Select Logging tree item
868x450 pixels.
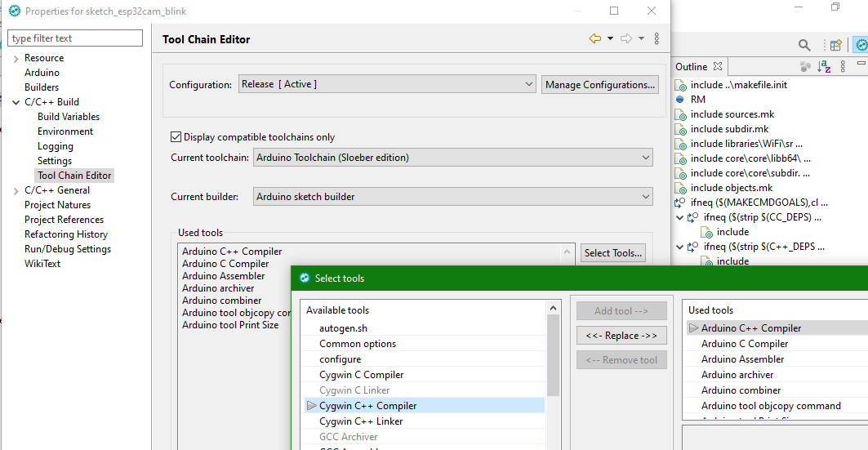tap(56, 146)
